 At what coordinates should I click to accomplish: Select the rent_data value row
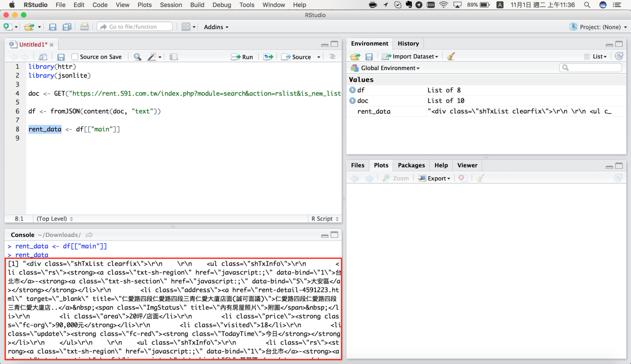[x=487, y=111]
